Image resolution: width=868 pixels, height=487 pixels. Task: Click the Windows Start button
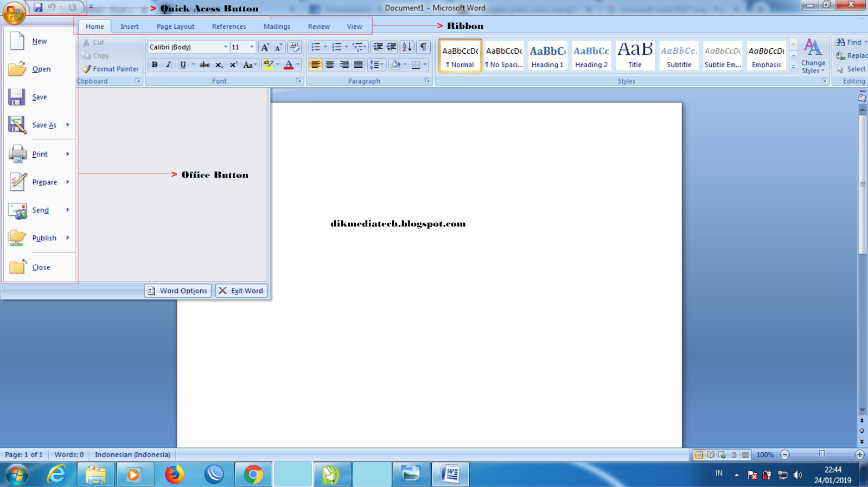[x=17, y=475]
